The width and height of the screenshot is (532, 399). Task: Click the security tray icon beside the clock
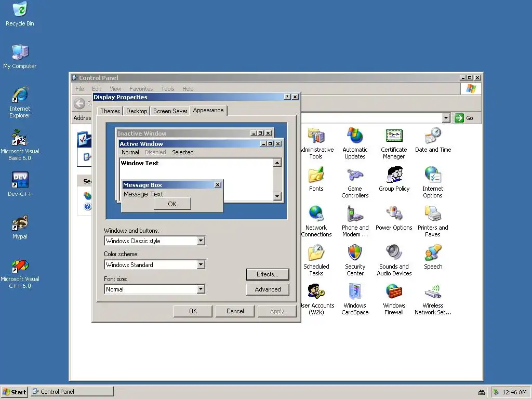coord(496,392)
